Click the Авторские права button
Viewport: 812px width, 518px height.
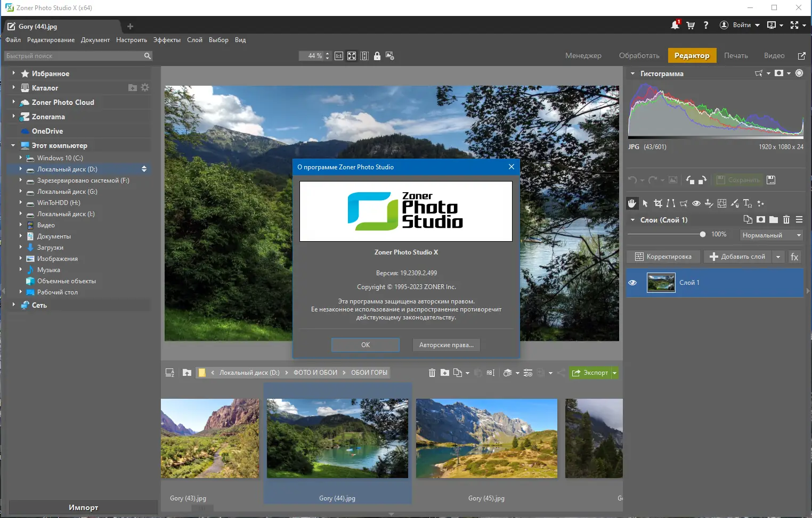(x=446, y=345)
